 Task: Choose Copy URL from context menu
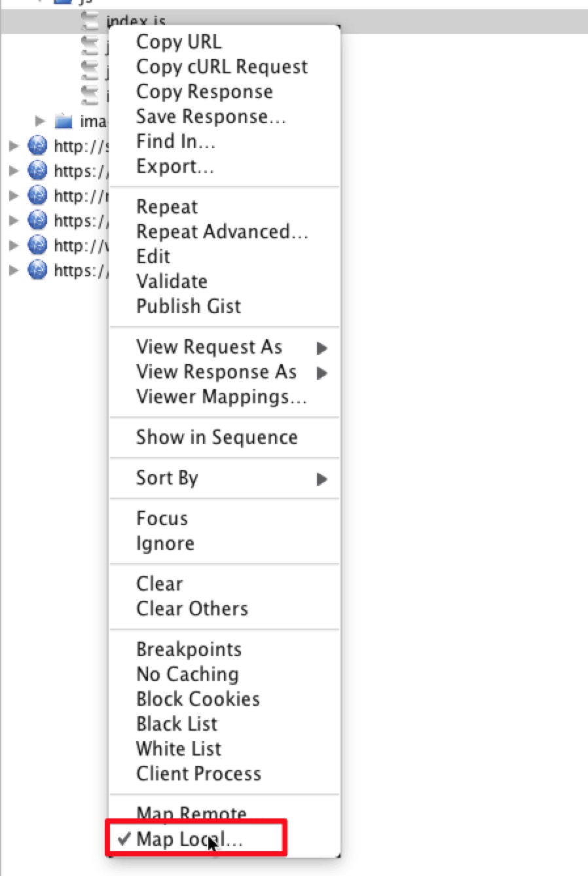coord(179,42)
